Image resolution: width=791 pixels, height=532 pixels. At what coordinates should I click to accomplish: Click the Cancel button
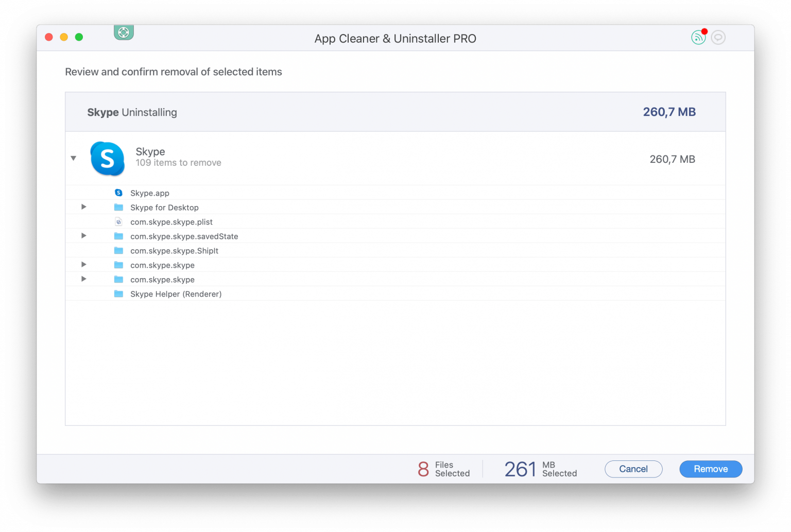click(x=633, y=469)
